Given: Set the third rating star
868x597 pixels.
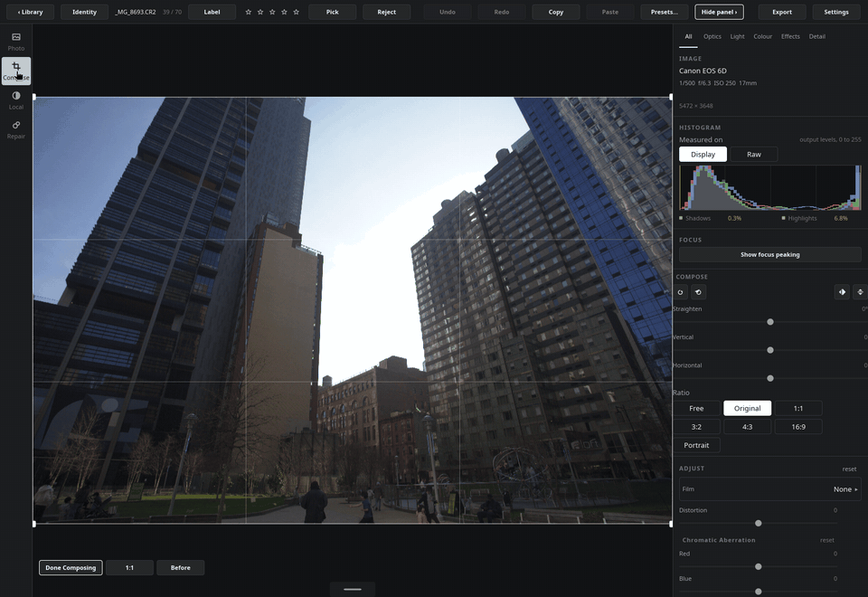Looking at the screenshot, I should point(272,12).
